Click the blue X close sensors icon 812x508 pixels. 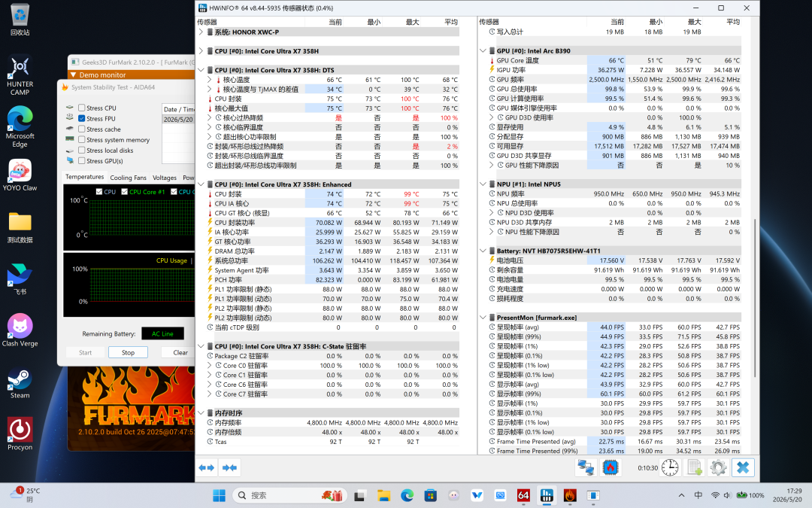[743, 467]
